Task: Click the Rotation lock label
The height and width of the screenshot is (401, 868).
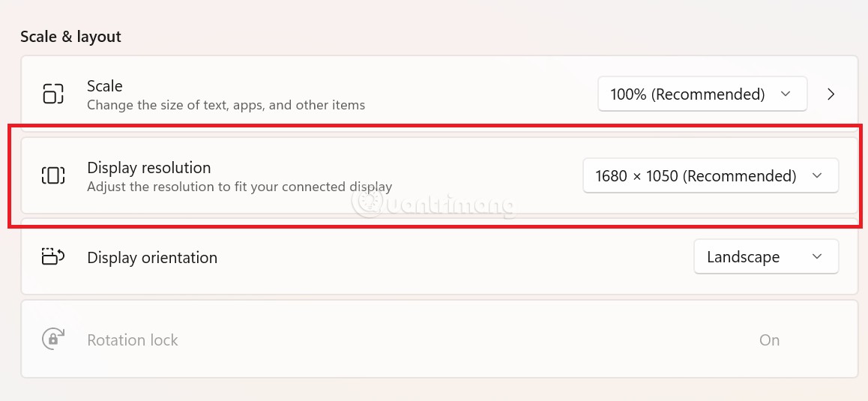Action: pos(133,340)
